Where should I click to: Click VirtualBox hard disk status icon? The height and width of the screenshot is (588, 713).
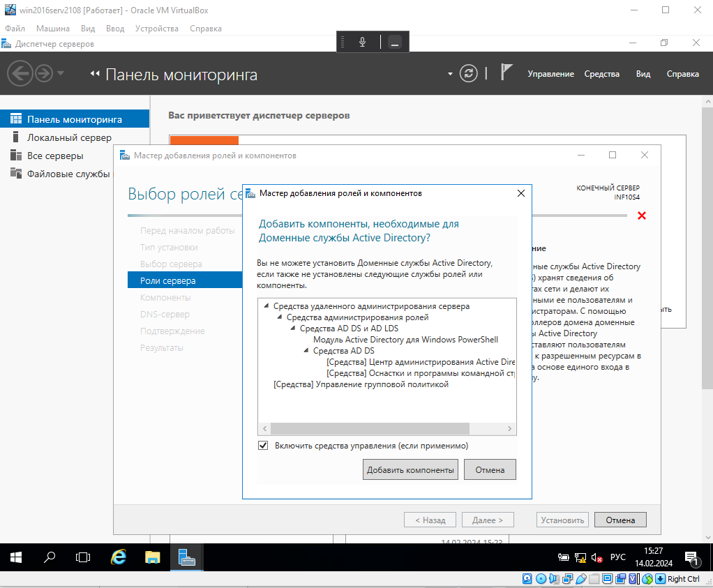pyautogui.click(x=527, y=579)
